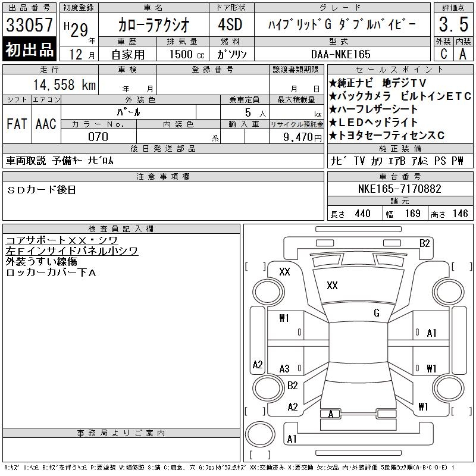Click the 車台番号 header
The width and height of the screenshot is (476, 476).
(400, 176)
